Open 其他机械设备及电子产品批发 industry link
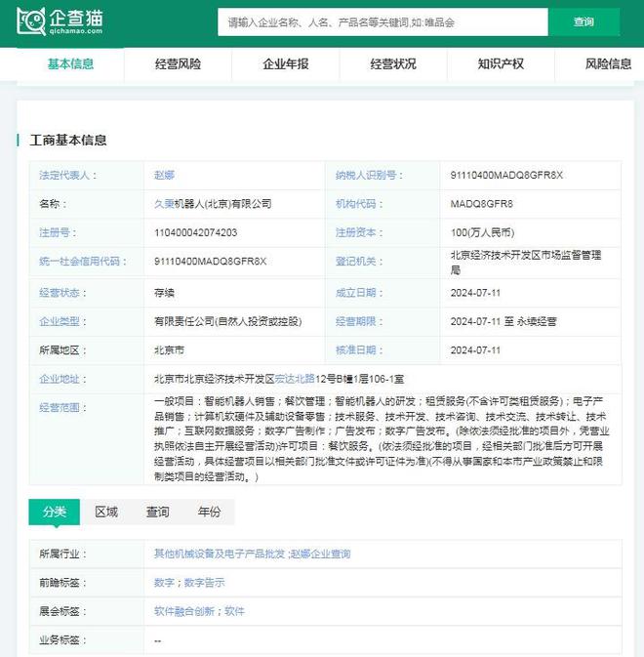The image size is (644, 657). coord(220,554)
